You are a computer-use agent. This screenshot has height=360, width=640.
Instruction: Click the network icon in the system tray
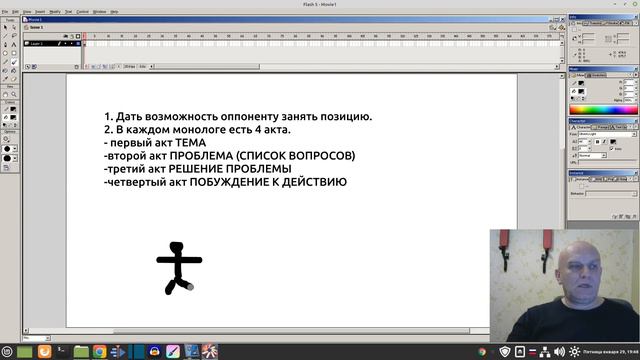pos(545,351)
